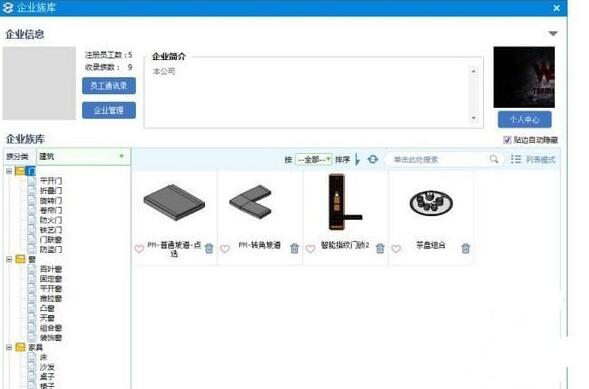The height and width of the screenshot is (389, 589).
Task: Click the user avatar picture
Action: (x=524, y=77)
